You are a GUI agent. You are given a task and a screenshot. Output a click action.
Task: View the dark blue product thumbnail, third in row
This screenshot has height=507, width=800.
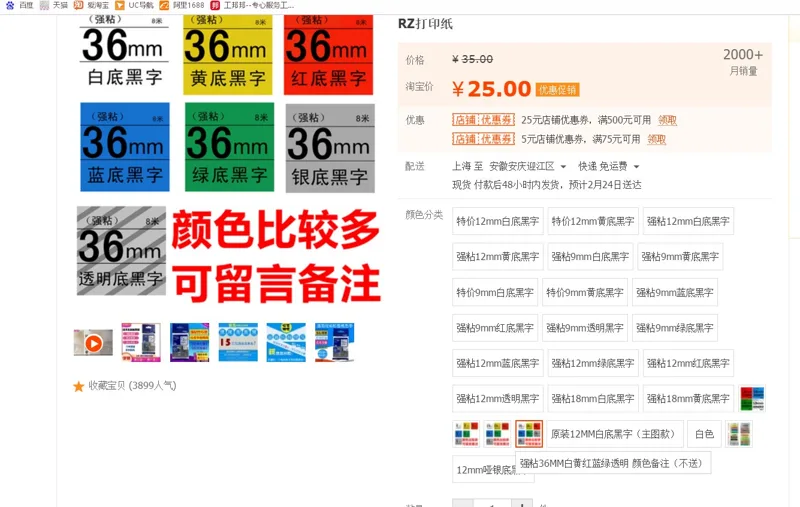[x=190, y=342]
